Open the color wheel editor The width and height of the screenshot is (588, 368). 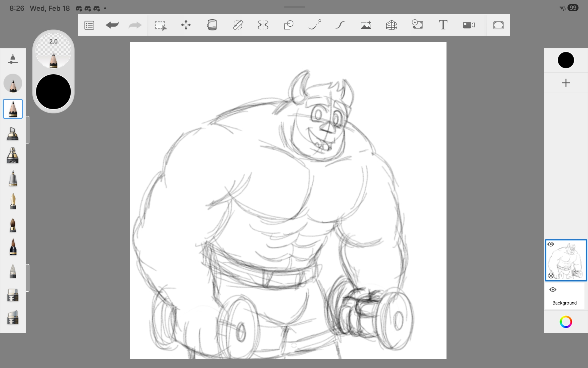(x=566, y=322)
